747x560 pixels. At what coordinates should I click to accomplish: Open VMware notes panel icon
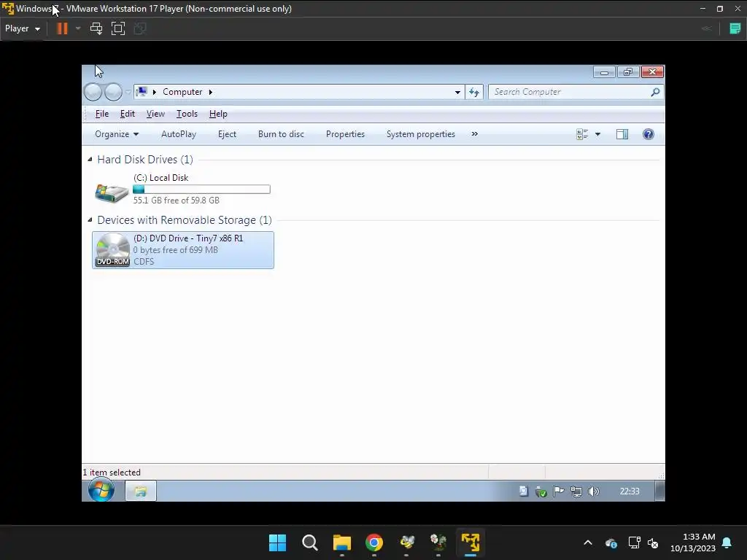[735, 28]
